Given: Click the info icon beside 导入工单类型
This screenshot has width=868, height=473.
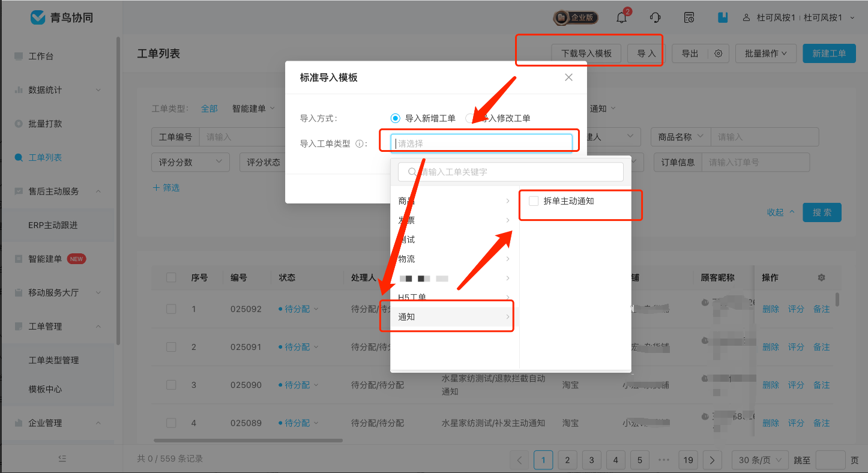Looking at the screenshot, I should [x=359, y=144].
